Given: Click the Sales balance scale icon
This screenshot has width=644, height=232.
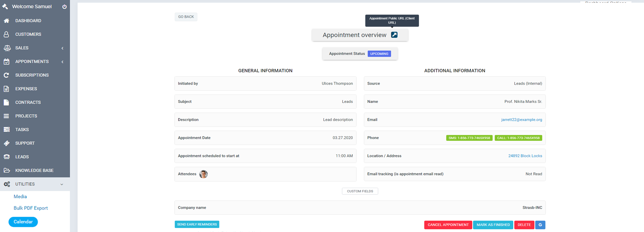Looking at the screenshot, I should (7, 48).
